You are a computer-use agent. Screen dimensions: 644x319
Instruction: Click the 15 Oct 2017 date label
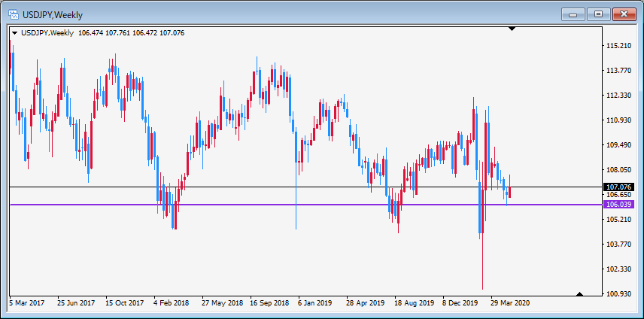pyautogui.click(x=124, y=303)
